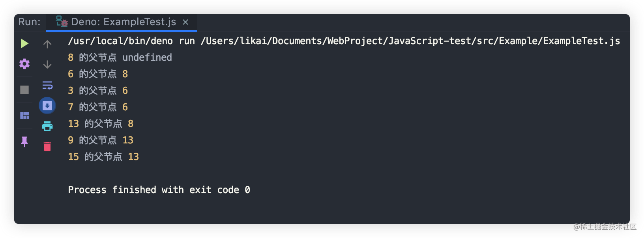The height and width of the screenshot is (238, 644).
Task: Click the Deno tab configuration icon
Action: (x=62, y=21)
